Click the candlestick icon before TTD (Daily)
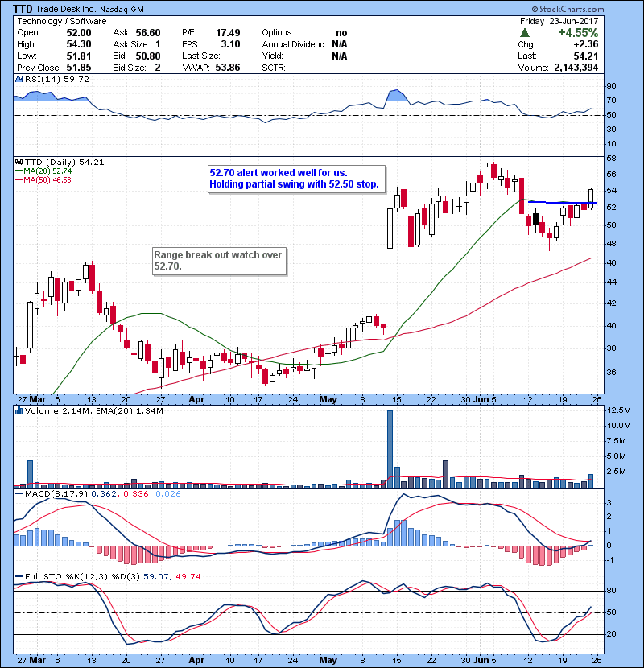 coord(19,163)
